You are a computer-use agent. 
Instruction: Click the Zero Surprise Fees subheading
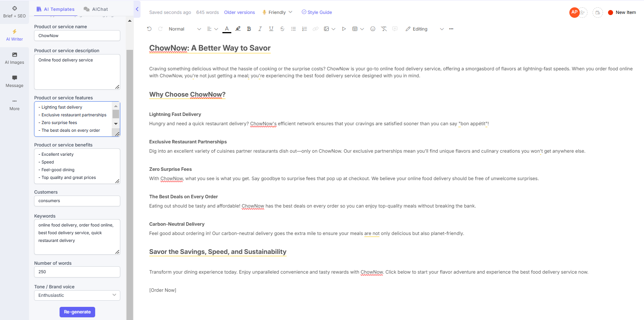tap(171, 169)
